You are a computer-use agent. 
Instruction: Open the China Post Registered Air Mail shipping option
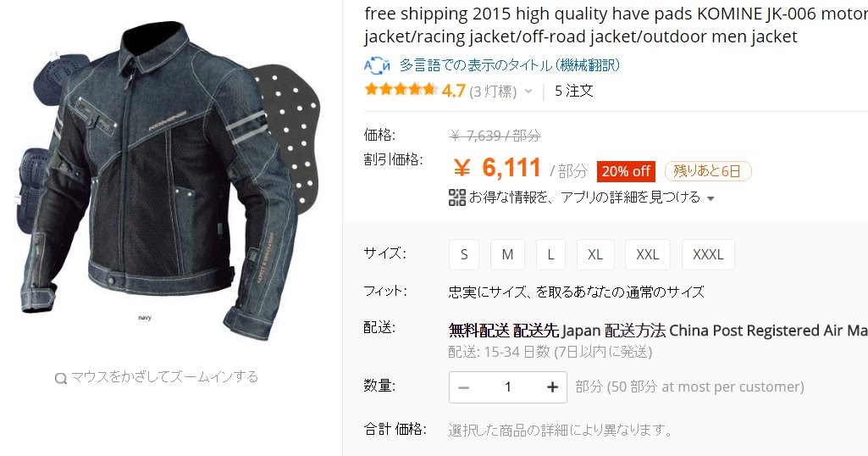(x=768, y=331)
